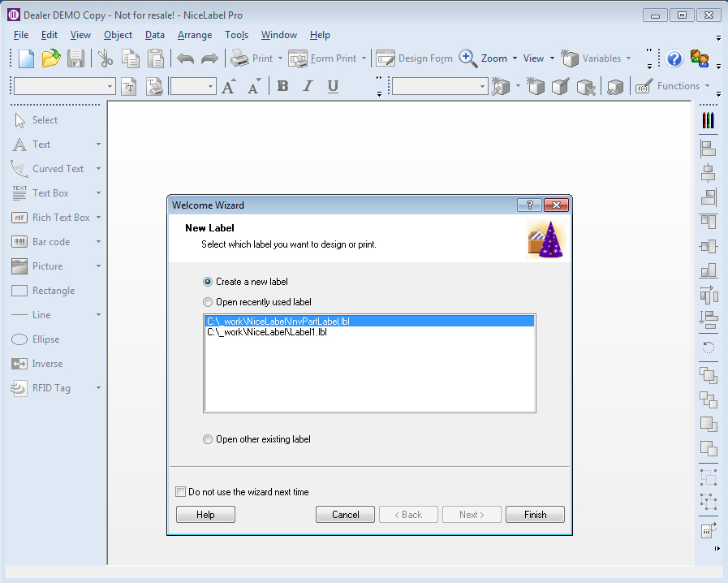Pick the RFID Tag tool
Viewport: 728px width, 583px height.
(50, 388)
